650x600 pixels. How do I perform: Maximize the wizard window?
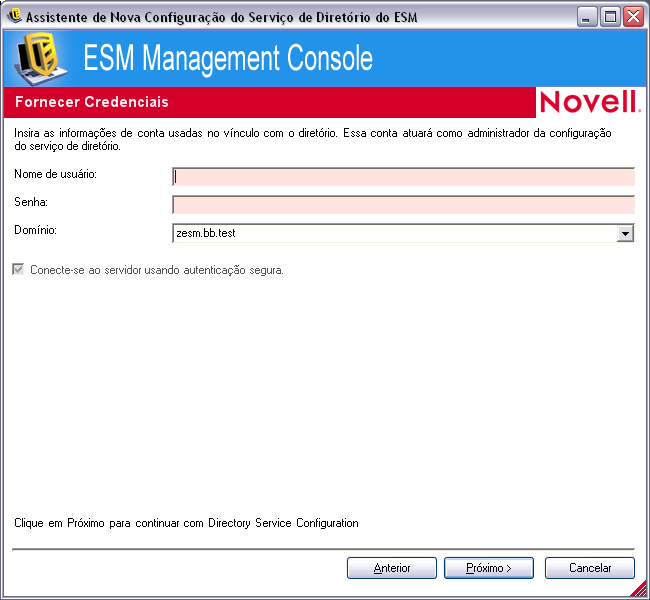(610, 17)
